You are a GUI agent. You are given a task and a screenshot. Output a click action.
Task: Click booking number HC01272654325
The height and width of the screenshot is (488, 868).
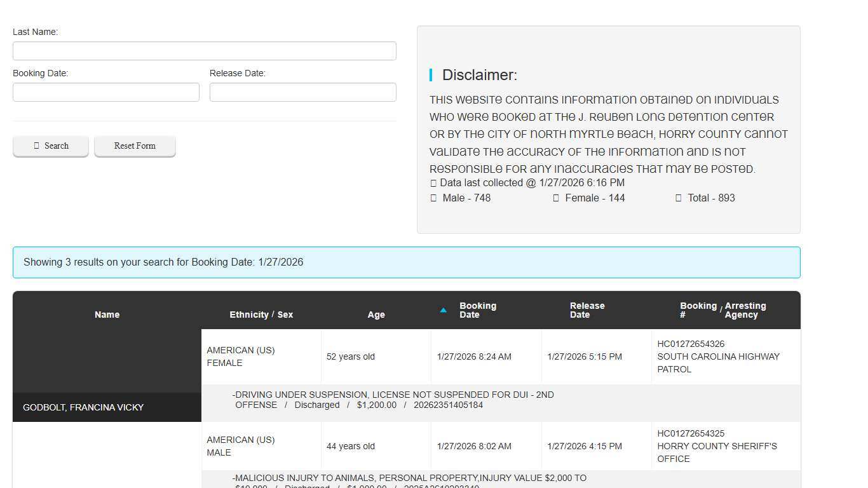pyautogui.click(x=691, y=433)
